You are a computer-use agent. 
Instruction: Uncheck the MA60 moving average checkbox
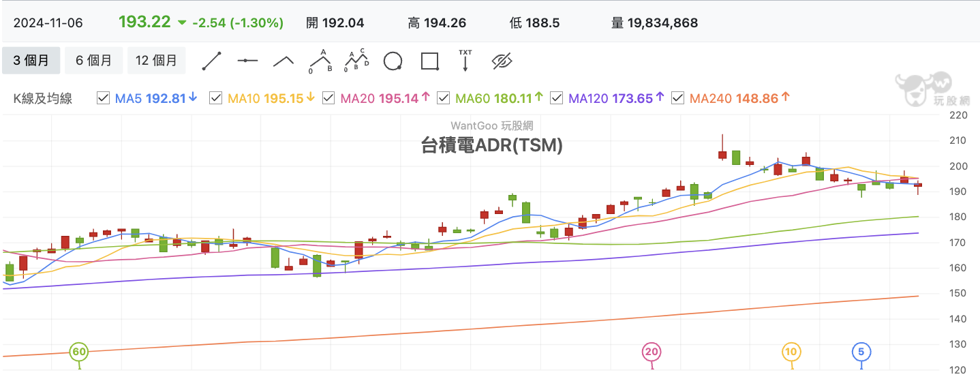point(443,98)
